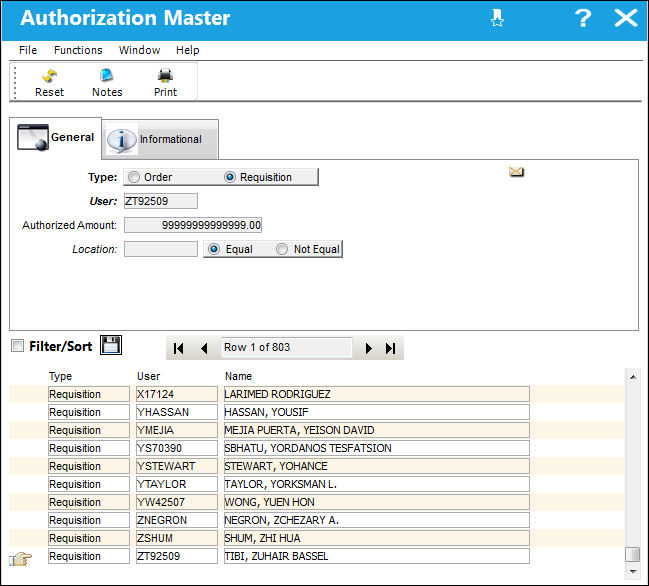Select name TIBI, ZUHAIR BASSEL
Screen dimensions: 649x586
coord(376,556)
